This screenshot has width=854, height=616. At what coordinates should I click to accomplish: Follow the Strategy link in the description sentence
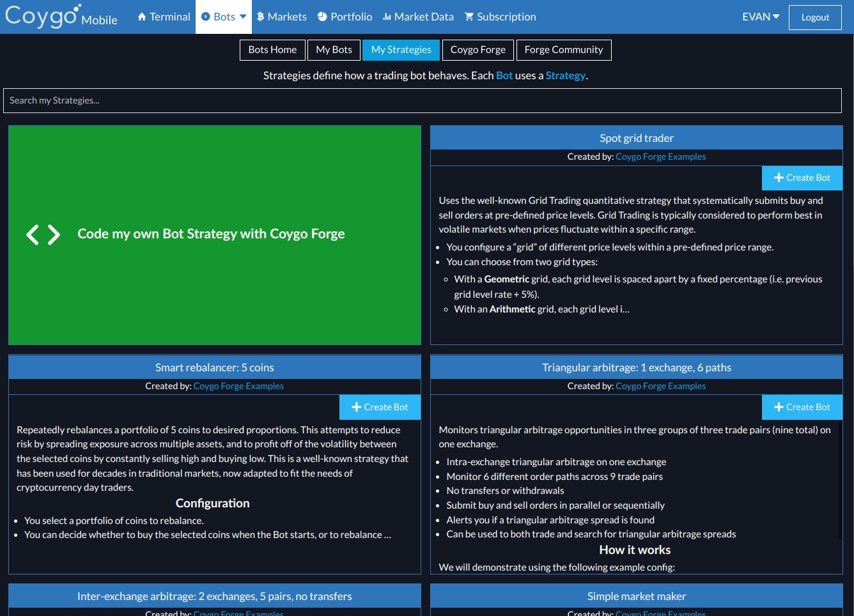coord(566,75)
